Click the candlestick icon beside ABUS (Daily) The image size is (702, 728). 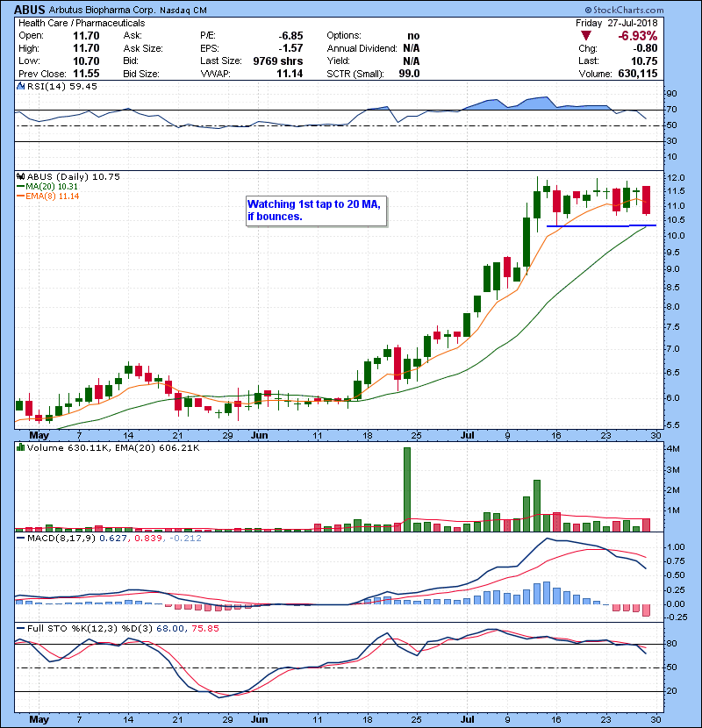[20, 176]
